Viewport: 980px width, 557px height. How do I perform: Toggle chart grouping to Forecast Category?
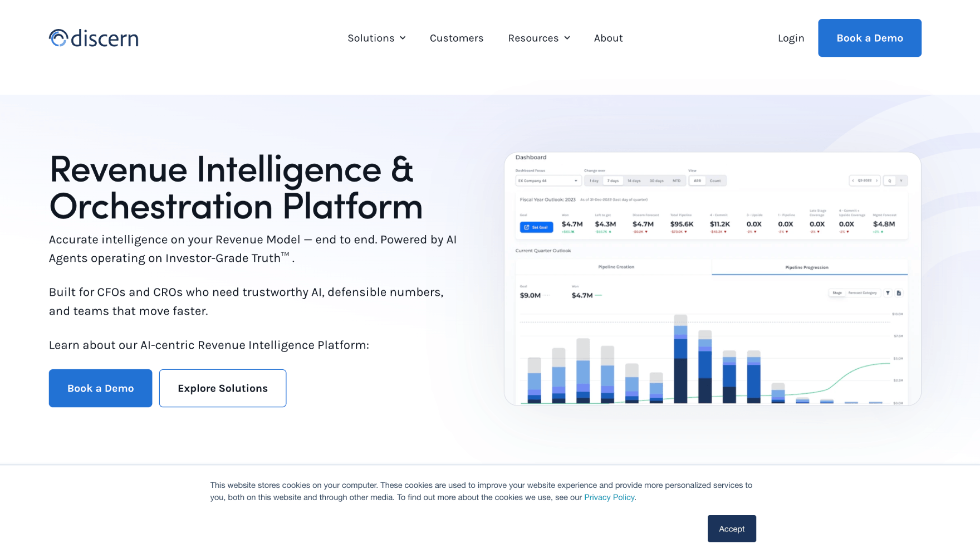862,293
